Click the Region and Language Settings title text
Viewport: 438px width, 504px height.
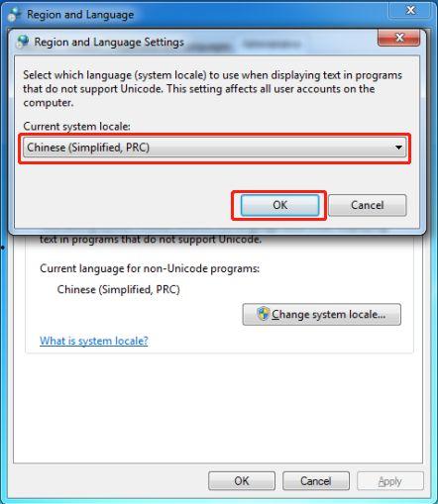click(109, 42)
